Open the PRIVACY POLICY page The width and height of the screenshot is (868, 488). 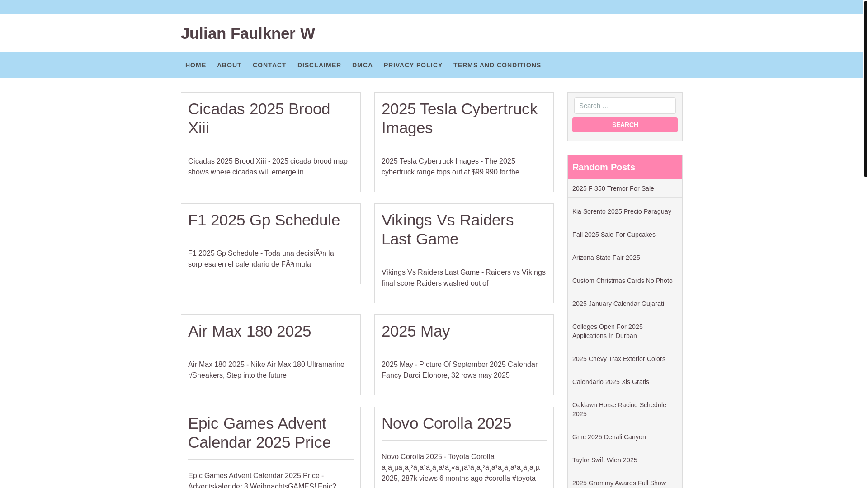413,65
